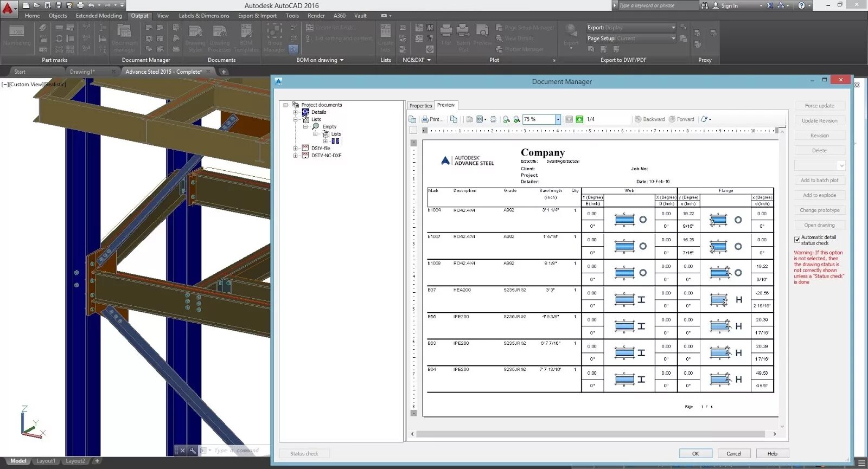Click the Sign In link in title bar

pos(729,5)
